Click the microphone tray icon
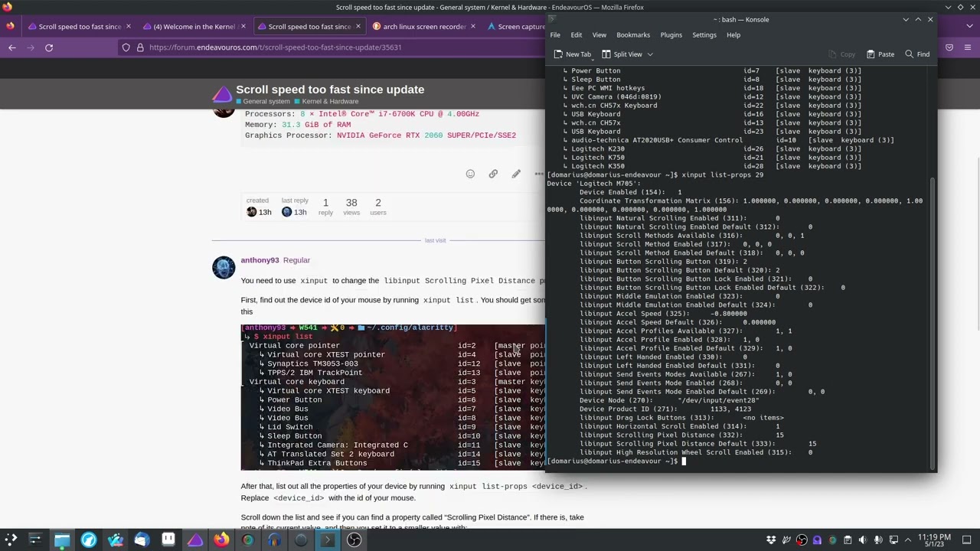 (x=878, y=540)
